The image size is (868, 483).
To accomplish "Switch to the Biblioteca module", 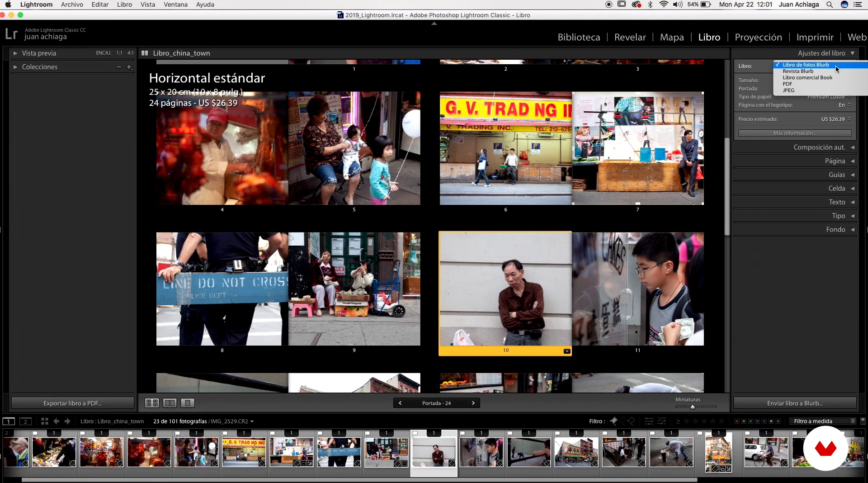I will pyautogui.click(x=579, y=37).
